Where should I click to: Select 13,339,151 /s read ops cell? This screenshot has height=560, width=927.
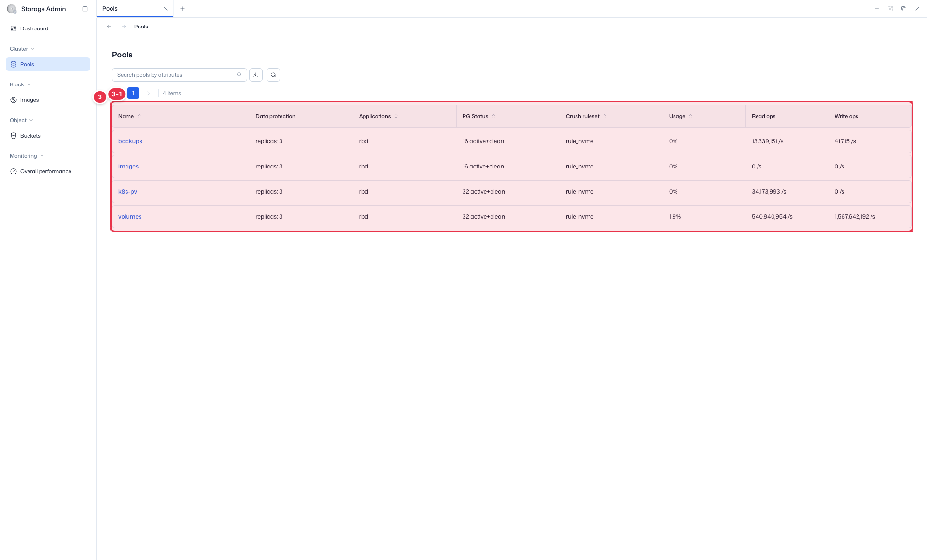point(768,141)
